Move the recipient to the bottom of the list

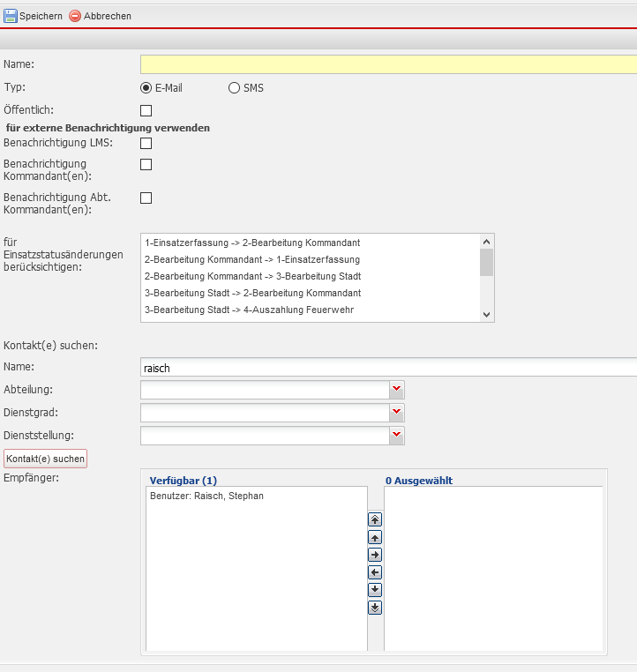click(x=375, y=607)
